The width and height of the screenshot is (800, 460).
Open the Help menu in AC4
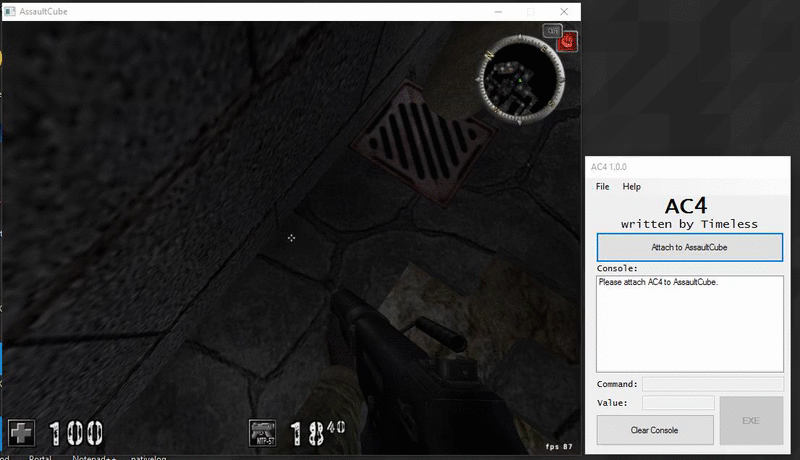(x=631, y=187)
